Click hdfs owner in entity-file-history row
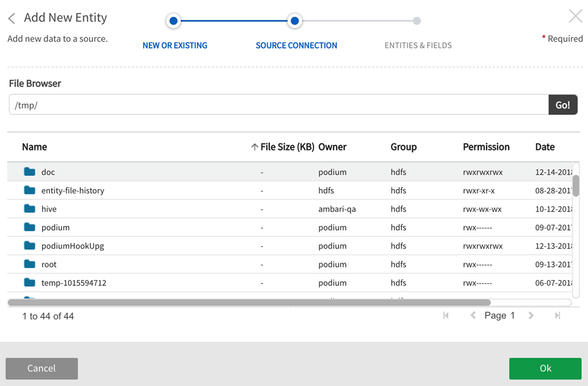The height and width of the screenshot is (386, 588). (327, 190)
